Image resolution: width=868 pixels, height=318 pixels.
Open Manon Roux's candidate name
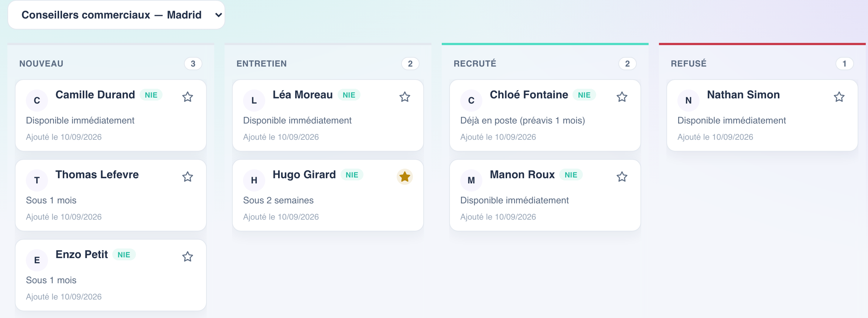coord(522,175)
